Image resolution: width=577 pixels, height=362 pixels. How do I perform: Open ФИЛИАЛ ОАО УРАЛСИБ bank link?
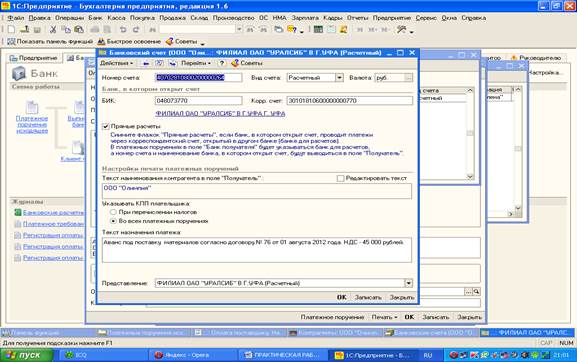(220, 114)
